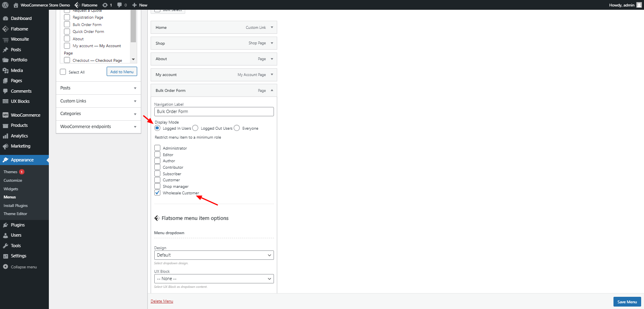Viewport: 644px width, 309px height.
Task: Click the Portfolio icon in sidebar
Action: click(5, 60)
